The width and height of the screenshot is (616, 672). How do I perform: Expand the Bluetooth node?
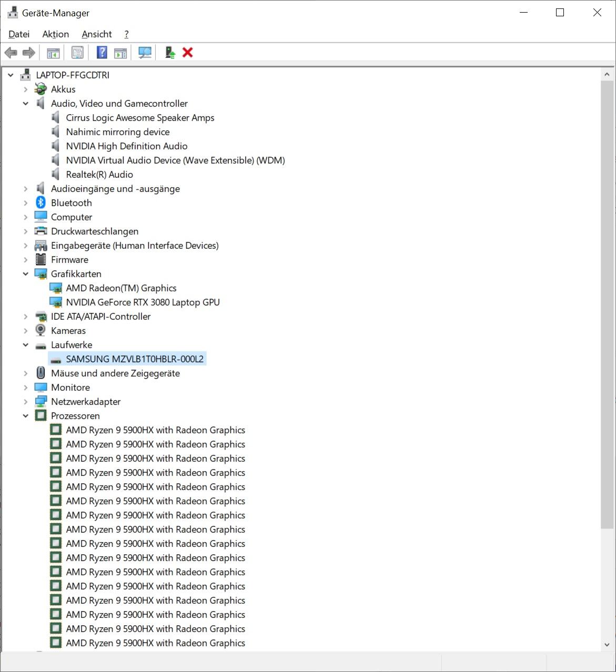click(25, 203)
